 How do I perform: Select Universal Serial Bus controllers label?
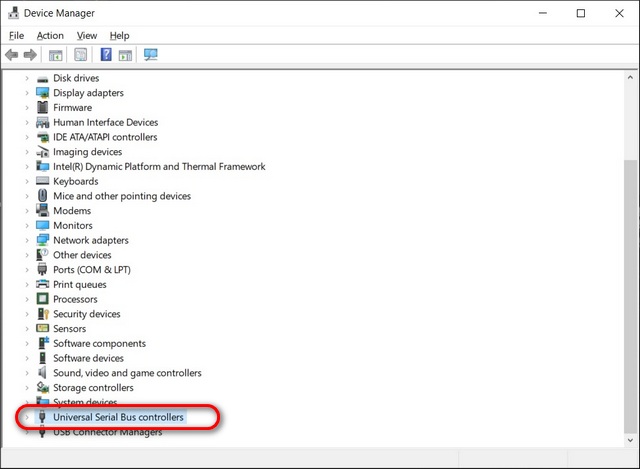click(x=118, y=417)
